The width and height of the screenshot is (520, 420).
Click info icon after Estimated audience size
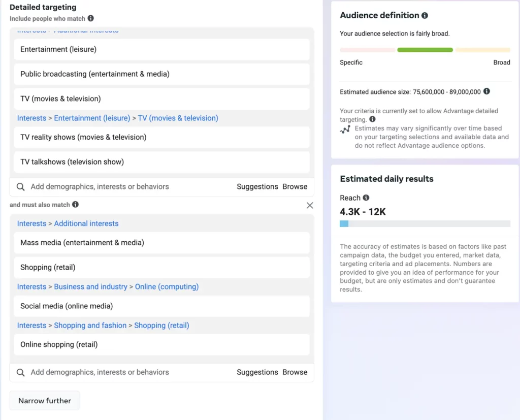click(x=486, y=91)
